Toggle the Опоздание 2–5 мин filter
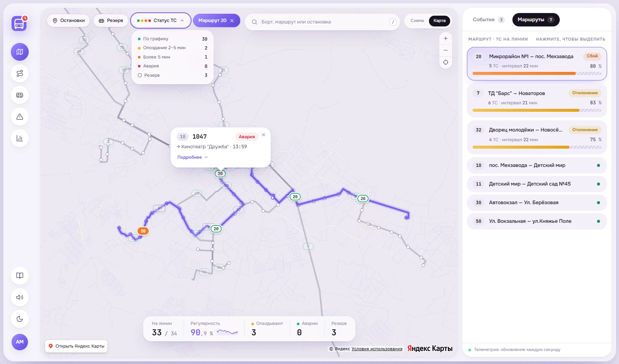 coord(173,48)
